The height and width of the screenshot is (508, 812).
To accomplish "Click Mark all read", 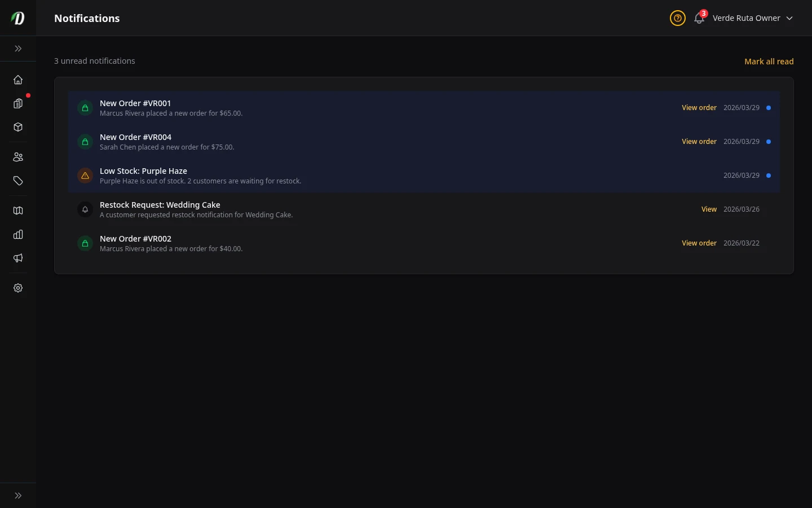I will pyautogui.click(x=769, y=61).
